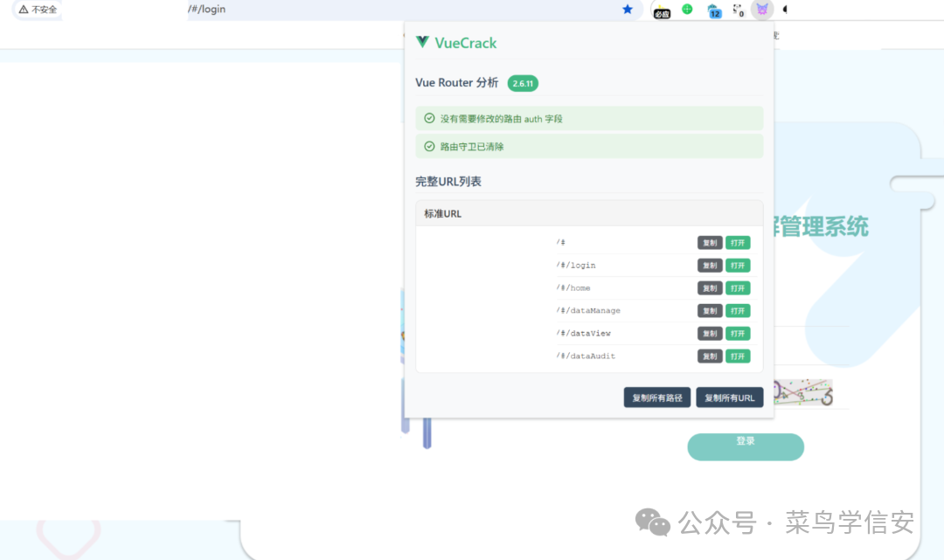Screen dimensions: 944x560
Task: Copy the /#/dataManage route URL
Action: (709, 310)
